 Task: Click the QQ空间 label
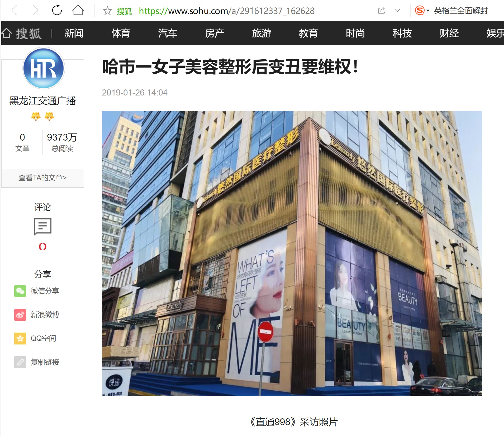click(x=43, y=338)
